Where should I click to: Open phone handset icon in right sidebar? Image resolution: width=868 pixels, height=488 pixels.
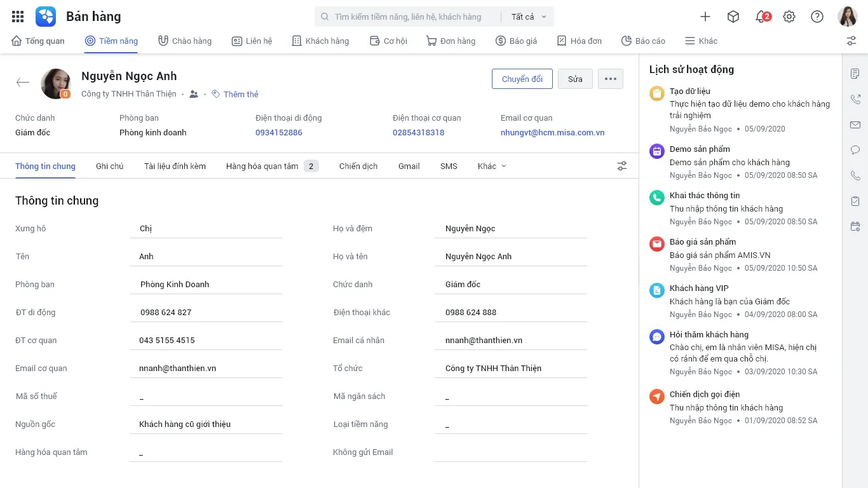point(855,175)
